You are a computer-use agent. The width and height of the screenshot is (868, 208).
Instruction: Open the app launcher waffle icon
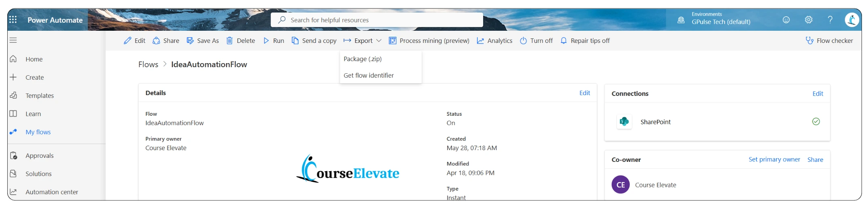(13, 20)
